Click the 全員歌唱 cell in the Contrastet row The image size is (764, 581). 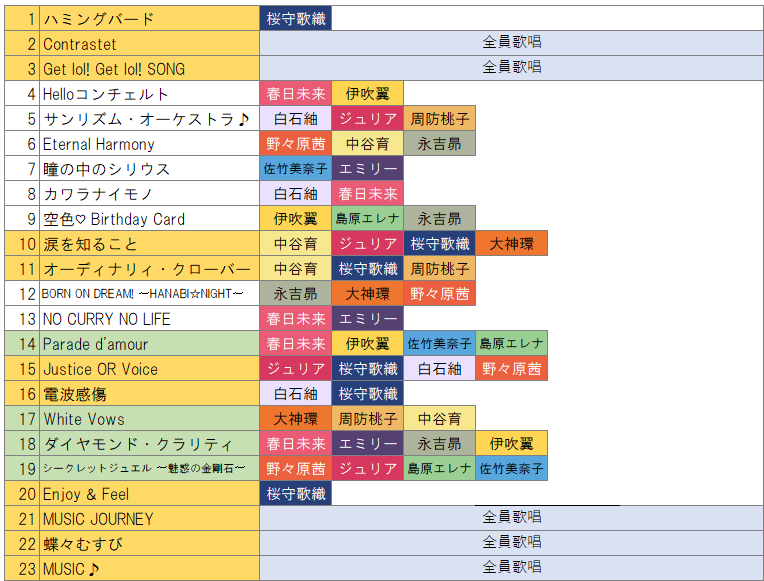(x=511, y=43)
